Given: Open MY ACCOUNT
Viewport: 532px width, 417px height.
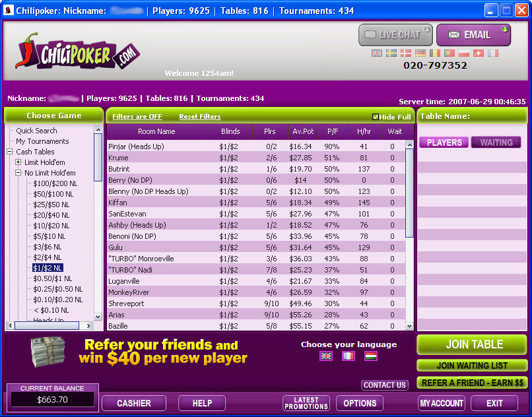Looking at the screenshot, I should (442, 403).
